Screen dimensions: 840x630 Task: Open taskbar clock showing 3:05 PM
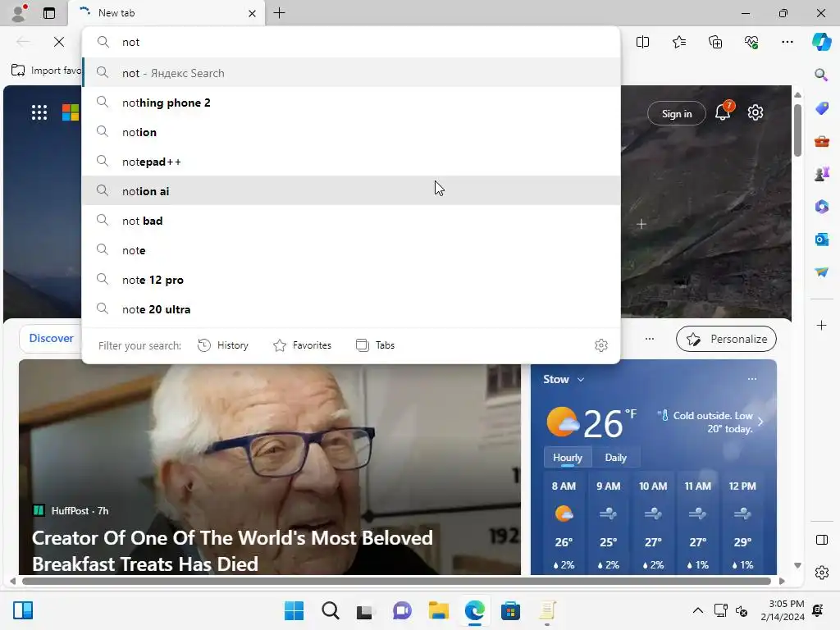tap(783, 610)
